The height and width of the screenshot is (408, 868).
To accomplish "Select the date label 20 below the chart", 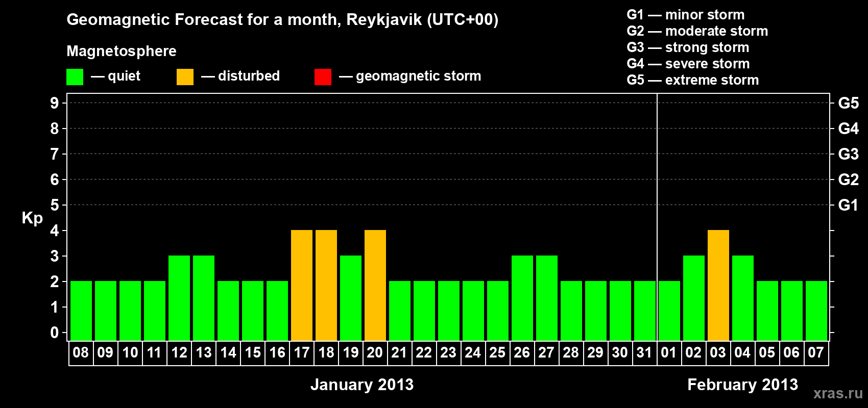I will point(375,353).
